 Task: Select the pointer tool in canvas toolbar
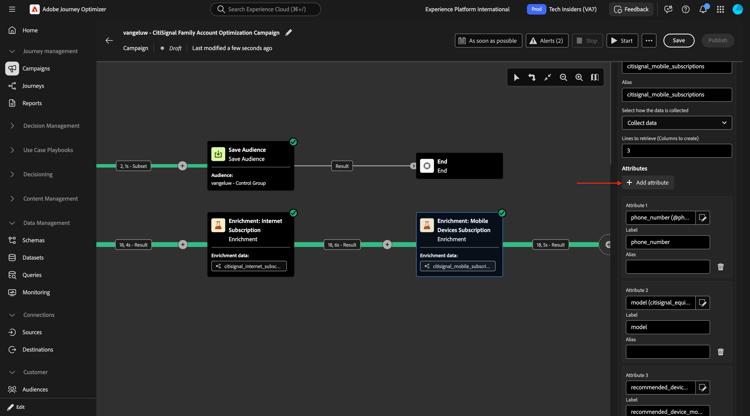[x=517, y=77]
